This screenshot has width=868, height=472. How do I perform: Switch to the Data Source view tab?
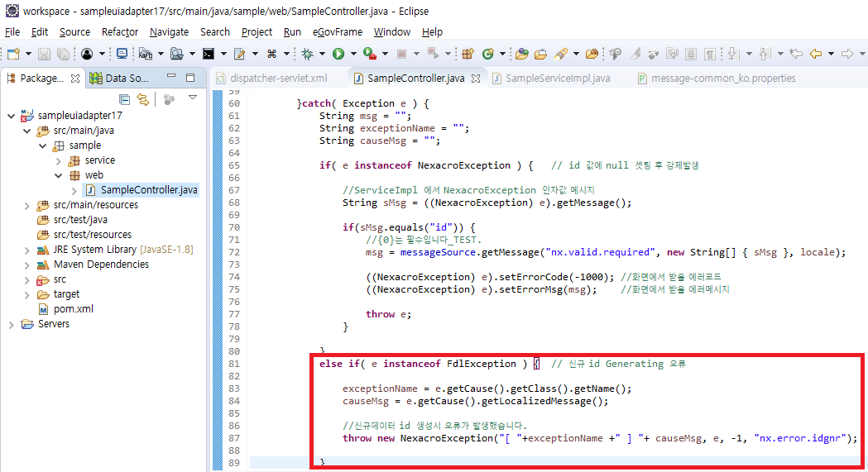[x=126, y=79]
